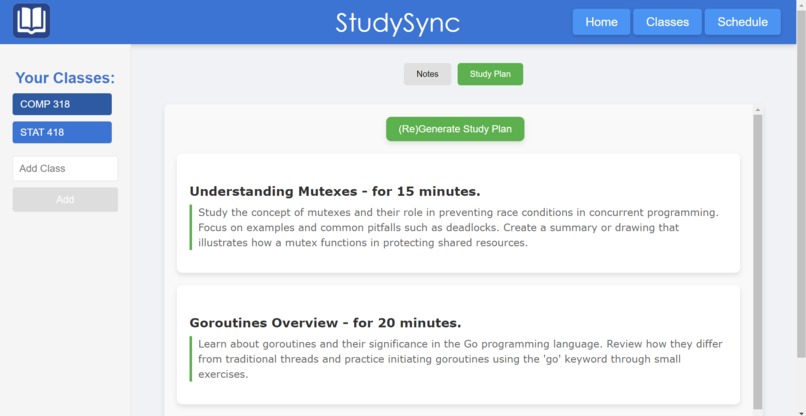Viewport: 806px width, 416px height.
Task: Select the COMP 318 class
Action: click(x=62, y=104)
